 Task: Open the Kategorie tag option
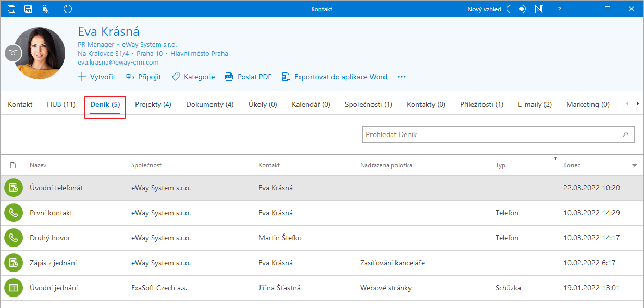[193, 77]
